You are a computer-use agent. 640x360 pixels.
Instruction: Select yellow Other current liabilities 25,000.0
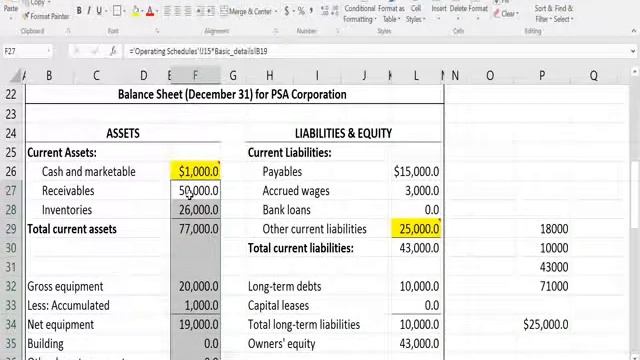pyautogui.click(x=416, y=229)
